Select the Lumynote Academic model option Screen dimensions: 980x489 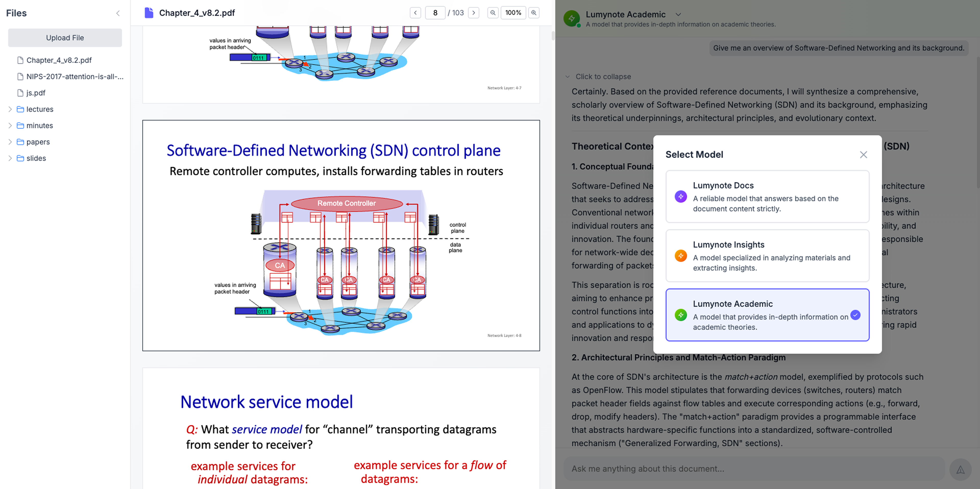pyautogui.click(x=767, y=315)
